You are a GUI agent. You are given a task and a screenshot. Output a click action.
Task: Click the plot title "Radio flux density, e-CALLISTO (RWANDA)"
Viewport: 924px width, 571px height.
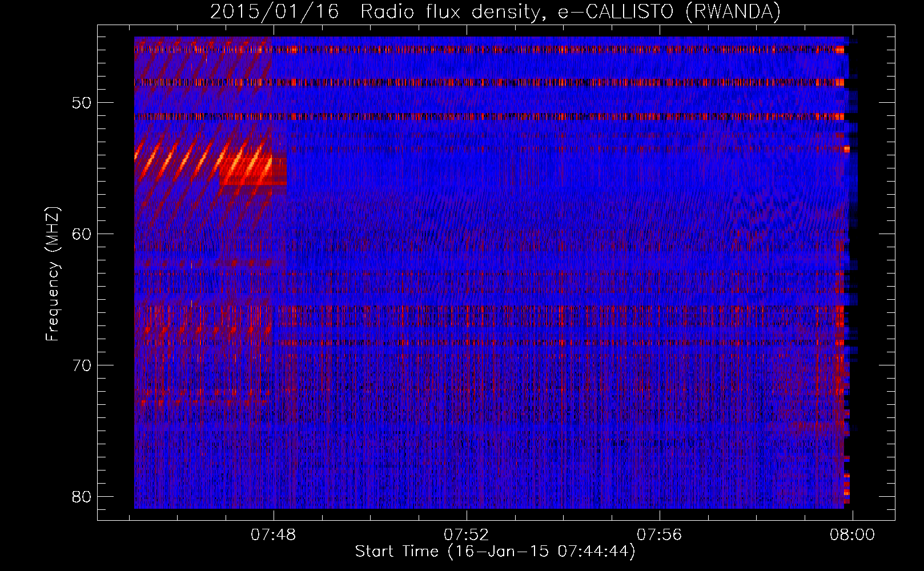[x=570, y=12]
